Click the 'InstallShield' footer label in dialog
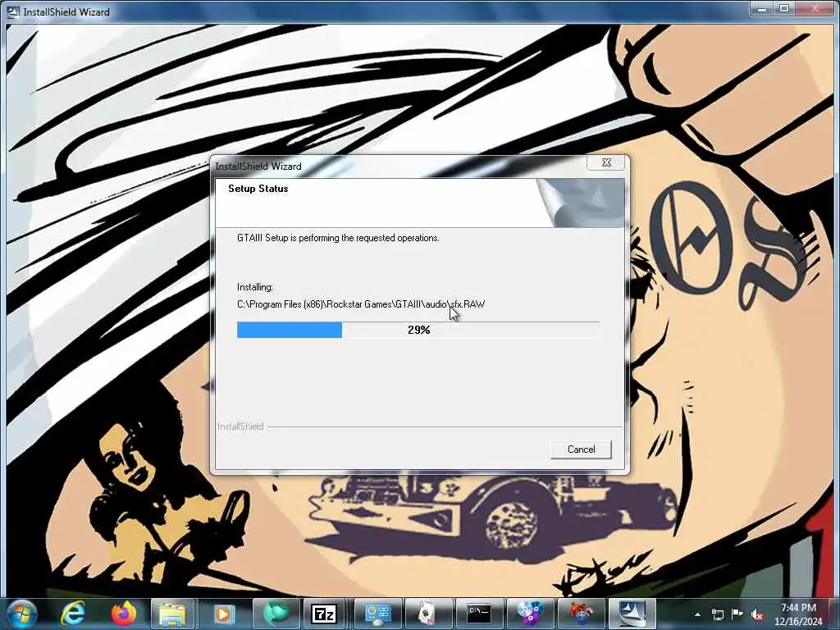 point(240,427)
